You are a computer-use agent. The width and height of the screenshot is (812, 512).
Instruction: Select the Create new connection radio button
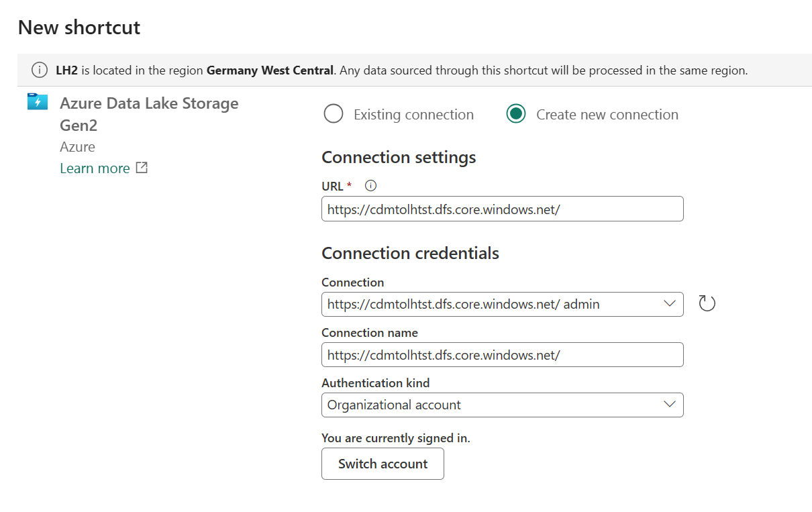coord(516,113)
